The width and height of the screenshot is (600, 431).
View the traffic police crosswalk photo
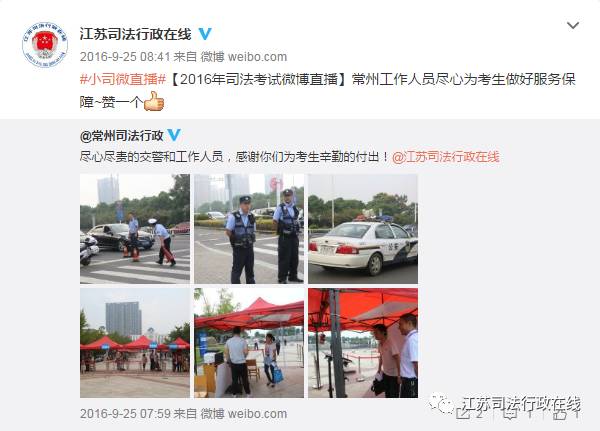pos(135,229)
